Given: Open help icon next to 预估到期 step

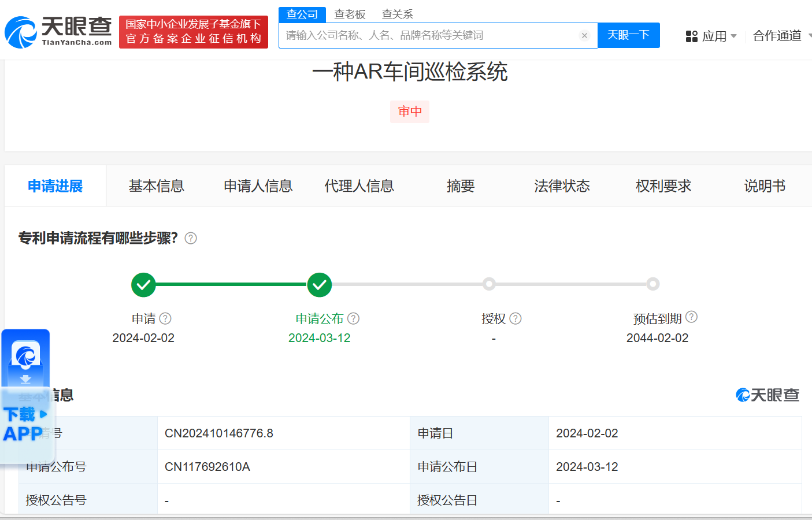Looking at the screenshot, I should pyautogui.click(x=691, y=317).
